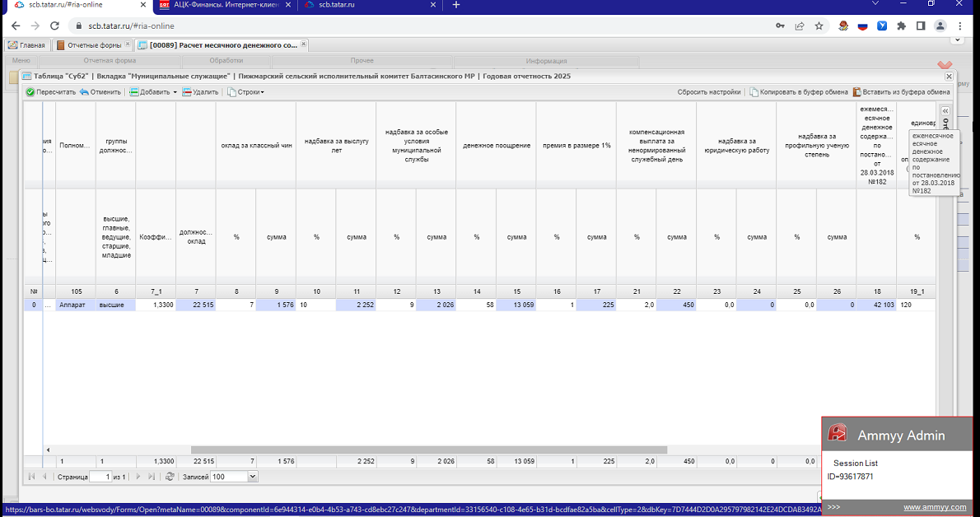Click the Удалить delete row button
Screen dimensions: 980x517
coord(200,92)
